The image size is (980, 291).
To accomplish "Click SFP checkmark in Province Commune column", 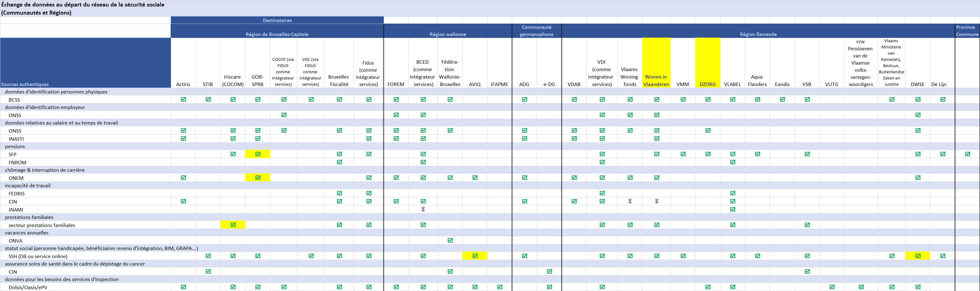I will (968, 154).
